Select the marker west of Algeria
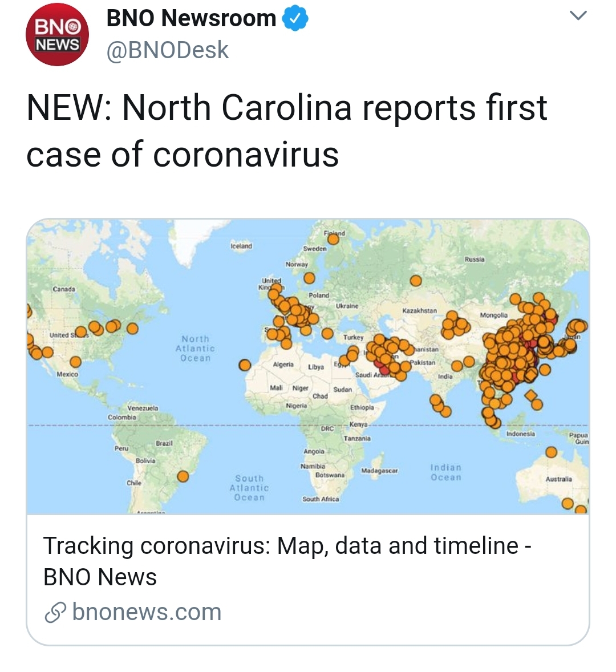This screenshot has width=616, height=672. [245, 365]
